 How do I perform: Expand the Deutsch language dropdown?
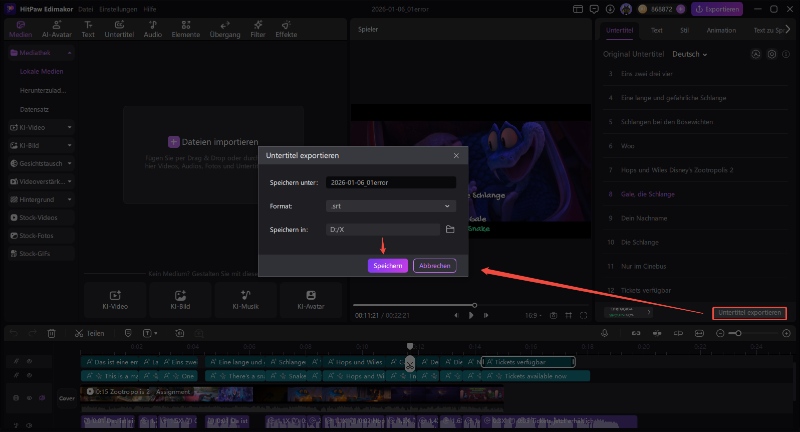point(690,55)
